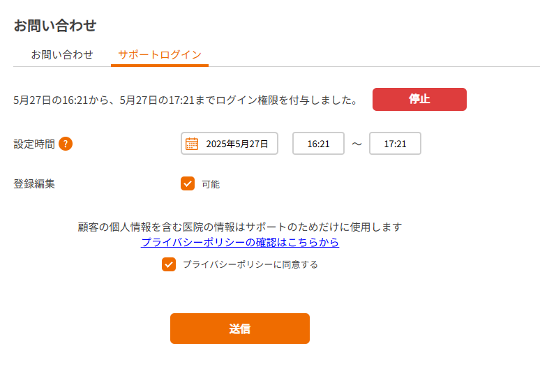Click the login permission status message
The height and width of the screenshot is (392, 540).
[186, 100]
